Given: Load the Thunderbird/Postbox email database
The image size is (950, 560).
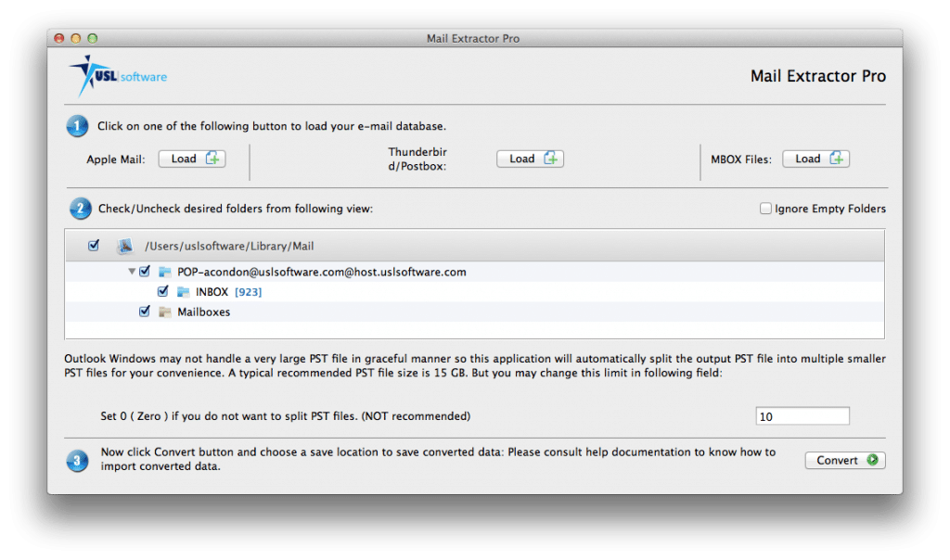Looking at the screenshot, I should pos(530,159).
